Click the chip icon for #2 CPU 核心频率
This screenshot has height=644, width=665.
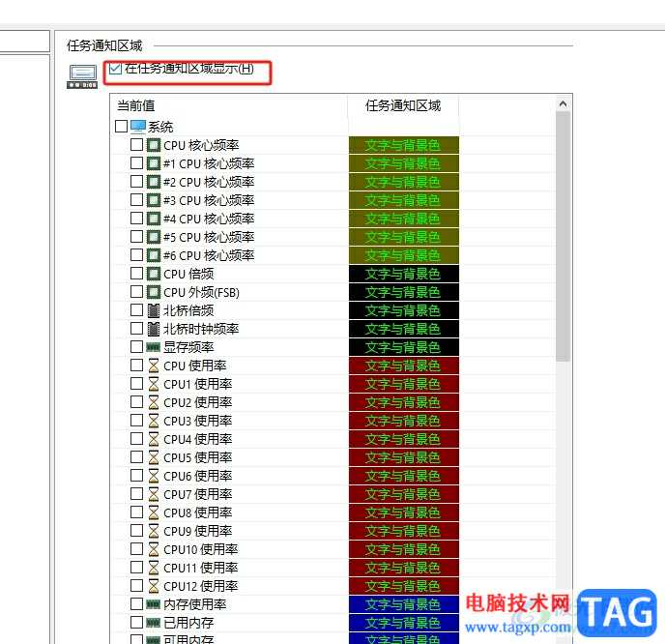point(154,182)
